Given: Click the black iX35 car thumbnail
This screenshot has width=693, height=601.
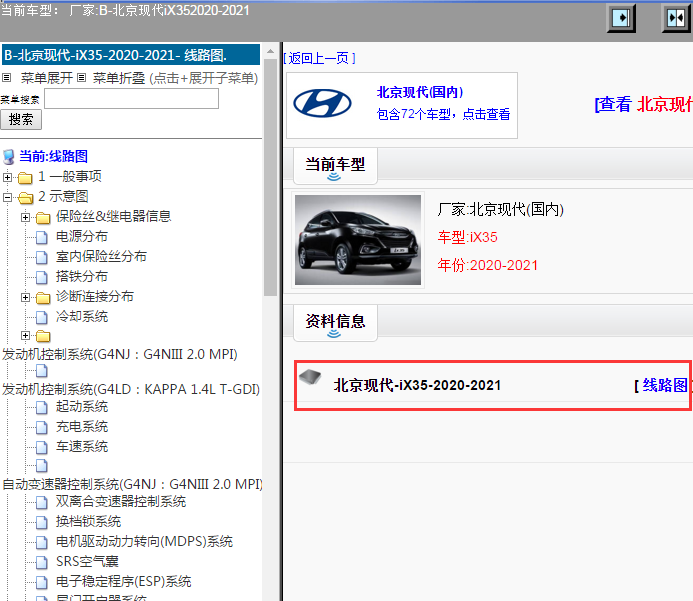Looking at the screenshot, I should [x=358, y=240].
